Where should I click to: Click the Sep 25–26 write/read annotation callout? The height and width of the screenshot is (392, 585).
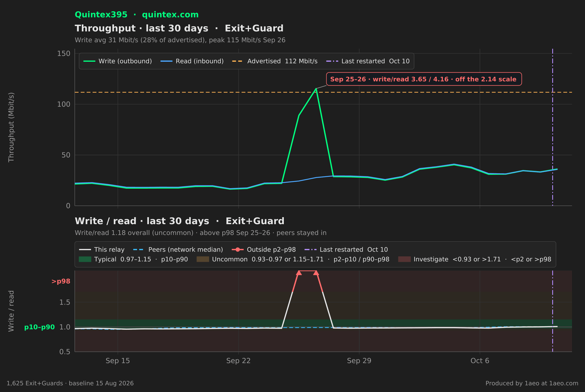coord(424,79)
